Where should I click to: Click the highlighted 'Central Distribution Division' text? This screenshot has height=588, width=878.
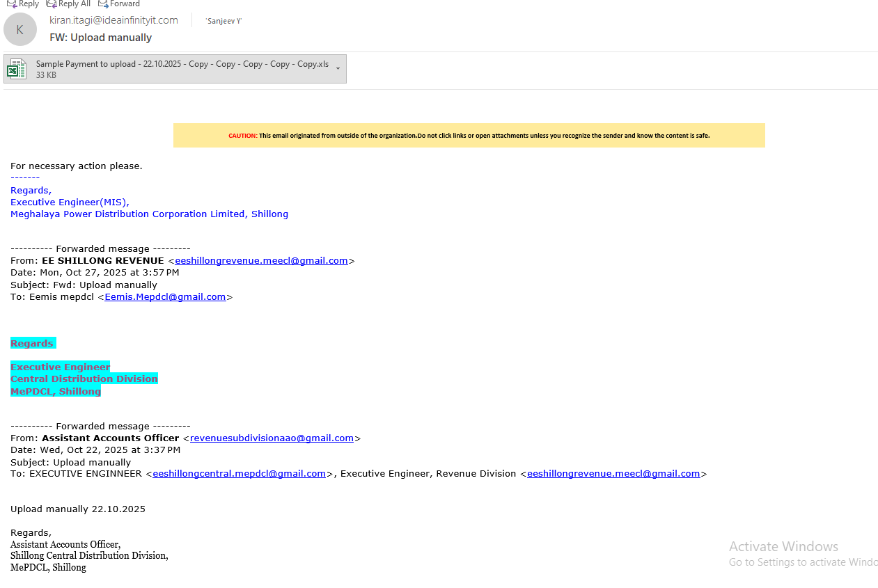coord(84,379)
